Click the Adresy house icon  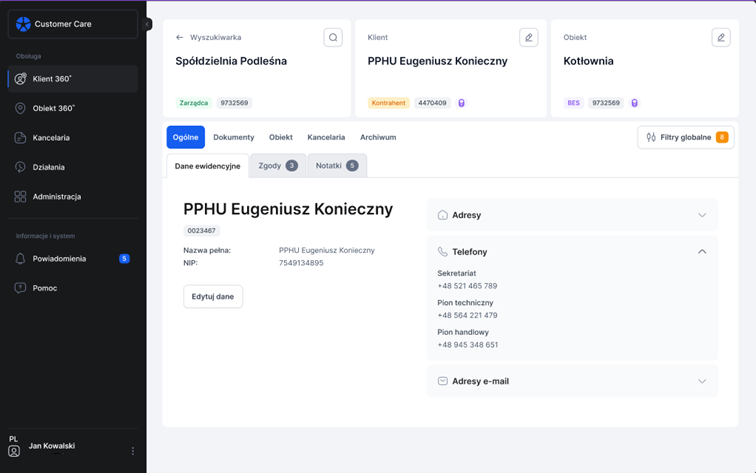[x=443, y=215]
